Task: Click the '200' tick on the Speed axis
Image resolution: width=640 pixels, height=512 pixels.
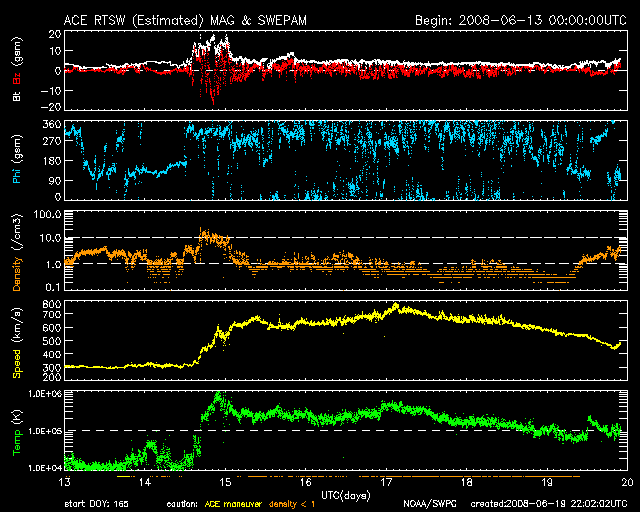Action: (52, 377)
